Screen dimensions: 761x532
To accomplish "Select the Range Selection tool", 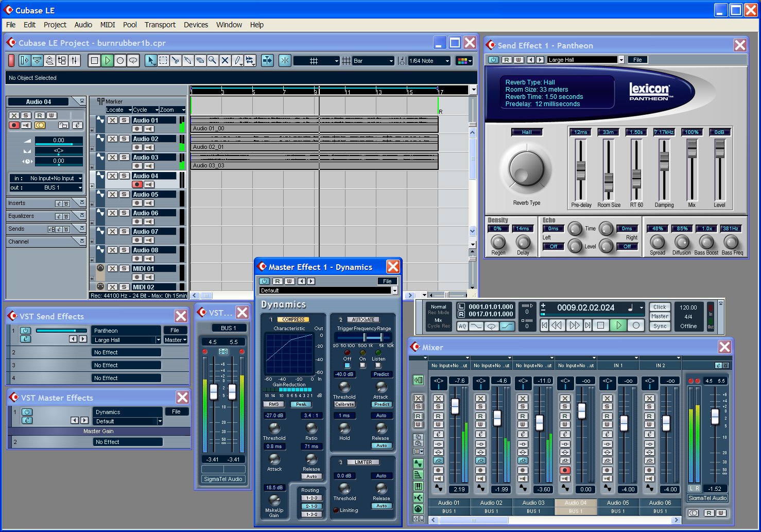I will tap(163, 60).
